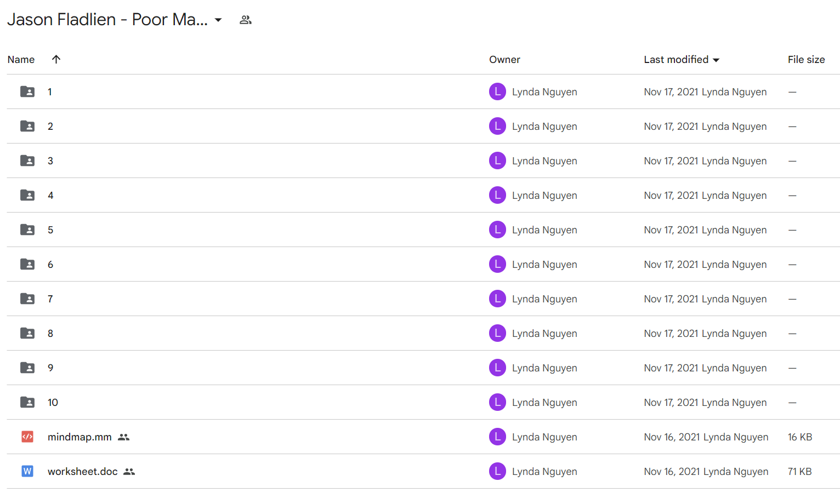Select the shared folder icon for folder 7
This screenshot has height=504, width=840.
27,299
